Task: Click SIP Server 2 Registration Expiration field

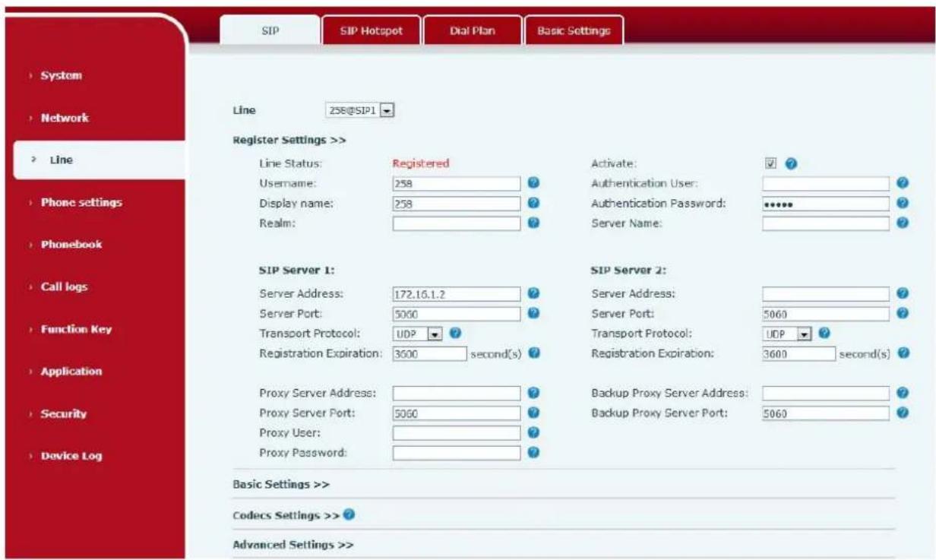Action: [x=799, y=354]
